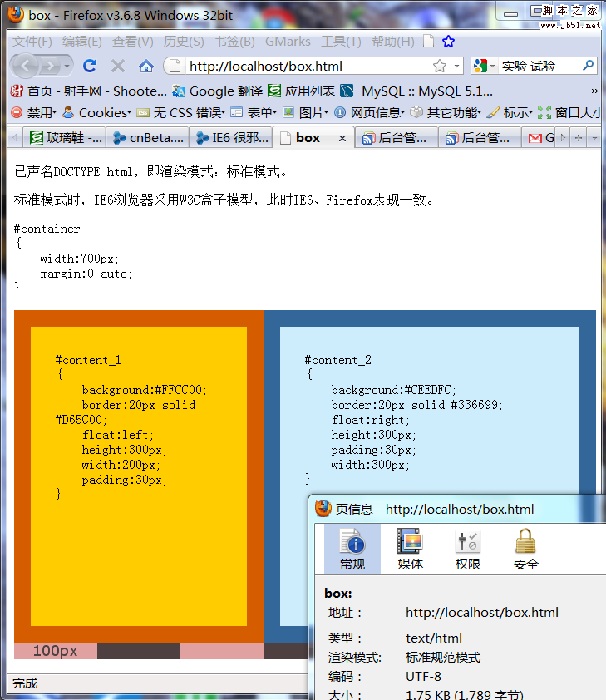
Task: Switch to the first 后台管 tab
Action: point(397,138)
